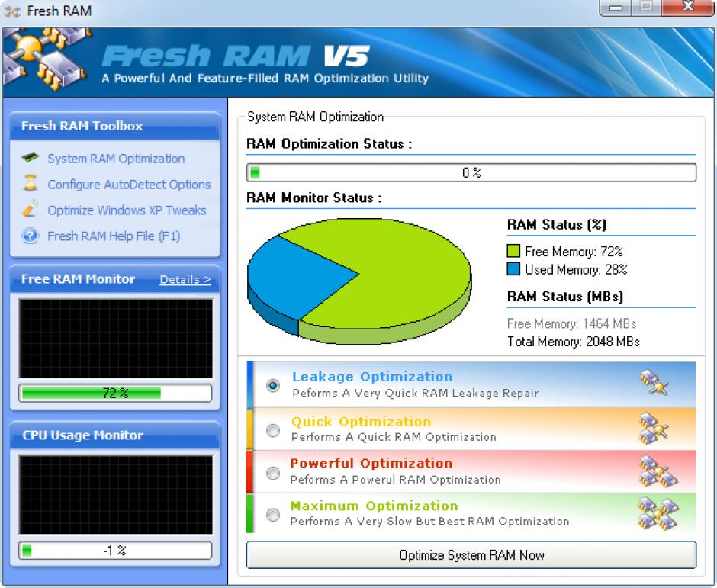This screenshot has height=588, width=717.
Task: Open System RAM Optimization from the toolbox
Action: tap(116, 159)
